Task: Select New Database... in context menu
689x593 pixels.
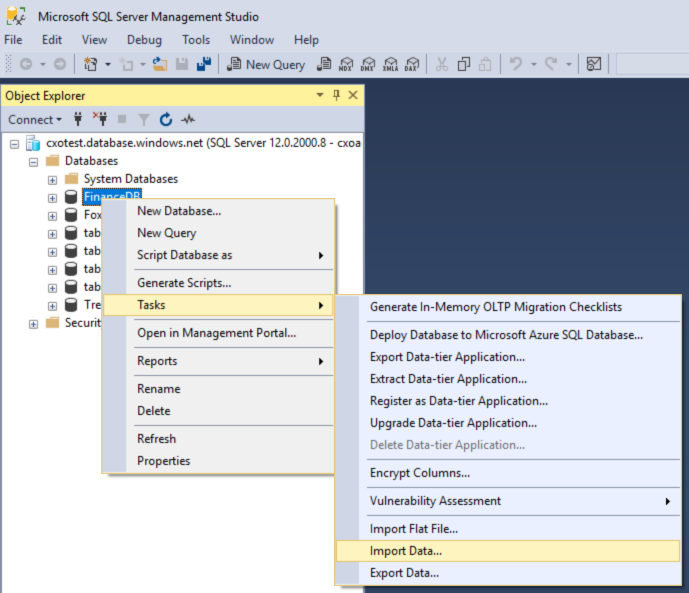Action: 218,211
